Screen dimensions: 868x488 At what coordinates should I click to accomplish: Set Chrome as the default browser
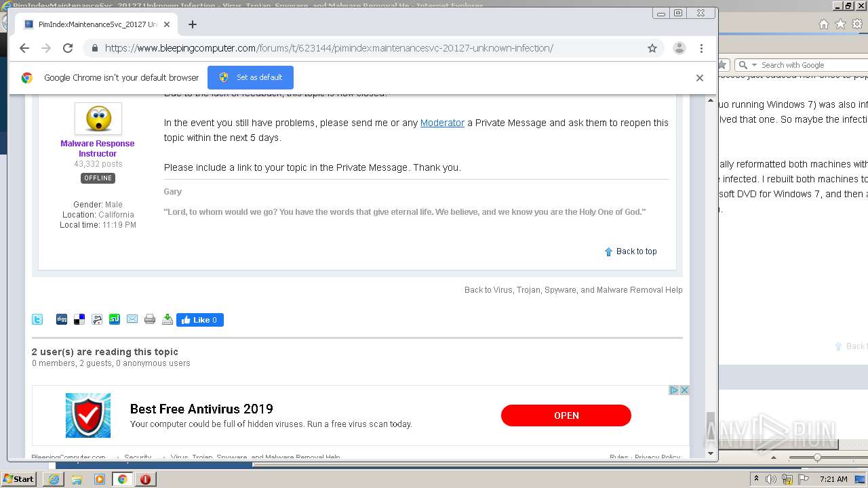[250, 77]
